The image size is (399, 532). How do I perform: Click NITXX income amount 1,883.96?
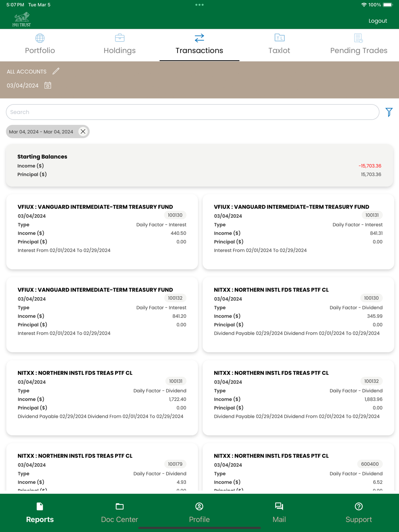(373, 399)
